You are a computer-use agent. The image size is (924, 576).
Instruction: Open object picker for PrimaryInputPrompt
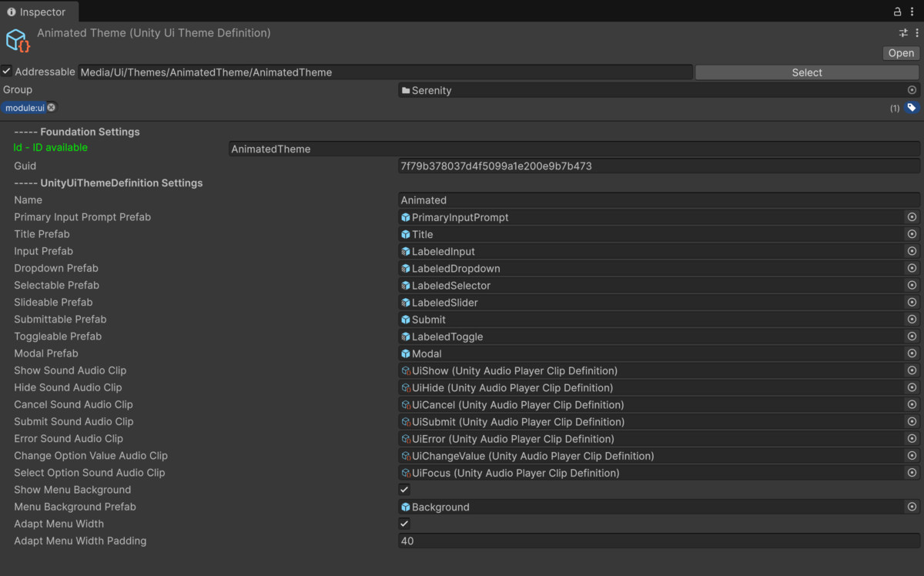912,217
